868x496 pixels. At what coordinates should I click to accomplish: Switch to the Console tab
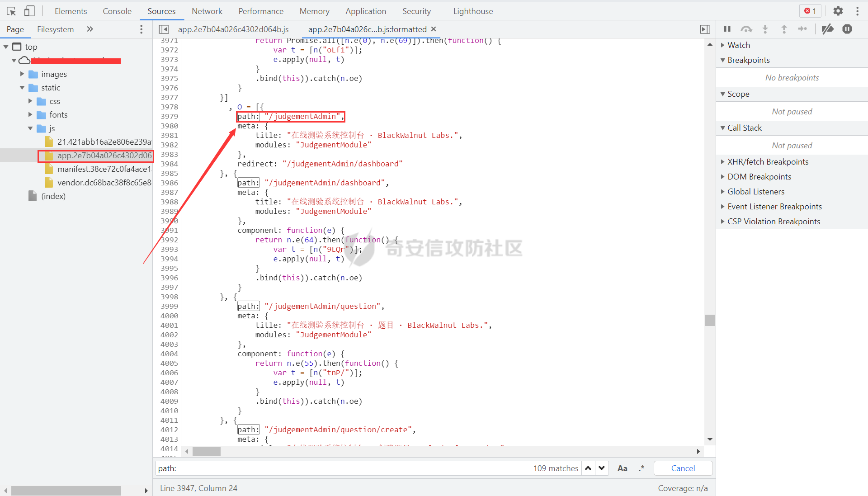(x=117, y=11)
